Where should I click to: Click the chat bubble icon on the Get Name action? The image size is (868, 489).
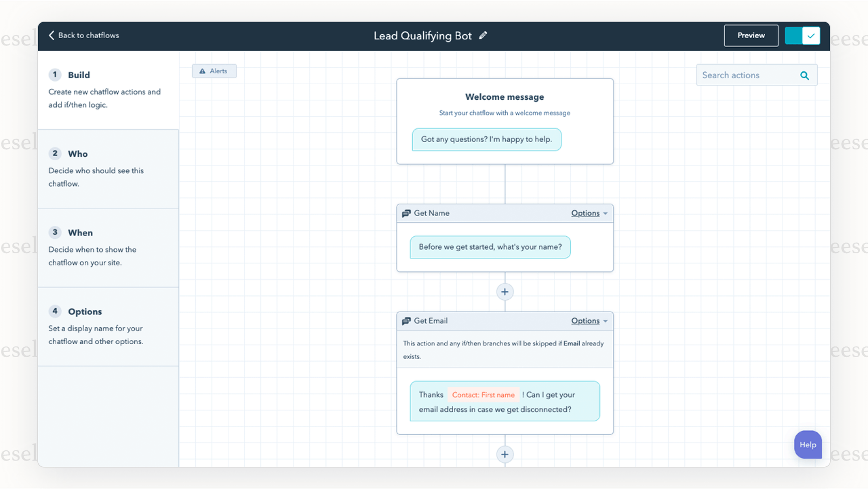(x=407, y=213)
